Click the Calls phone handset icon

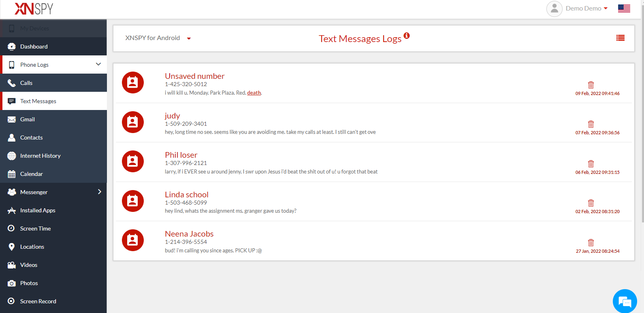point(12,83)
